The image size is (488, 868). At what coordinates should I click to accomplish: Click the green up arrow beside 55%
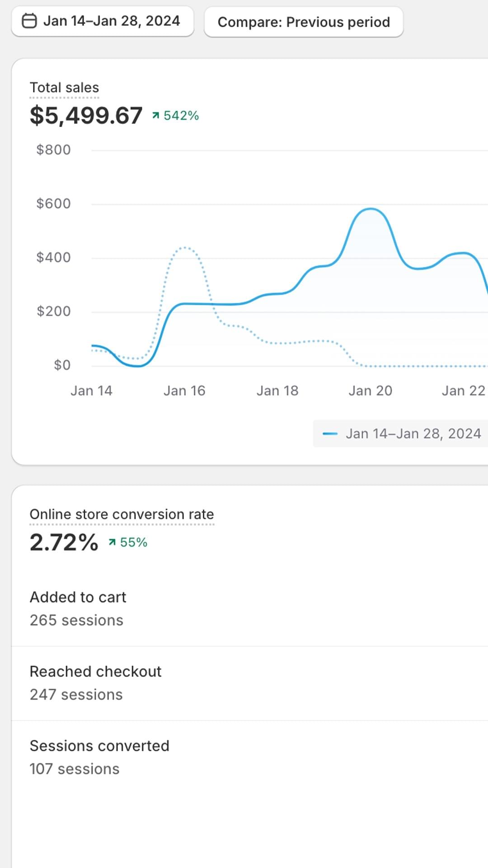113,542
